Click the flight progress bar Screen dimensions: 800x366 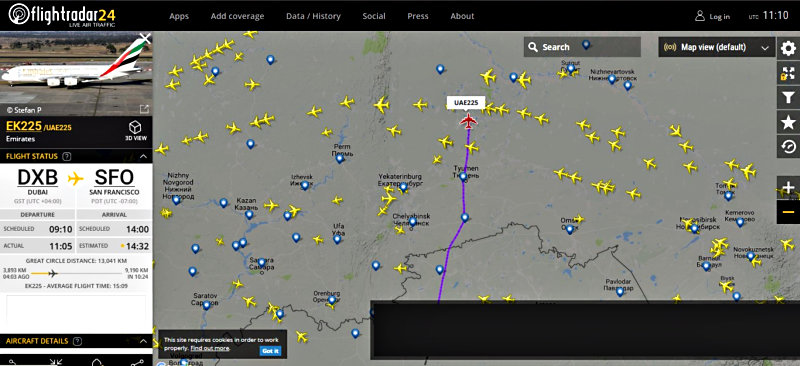coord(76,273)
